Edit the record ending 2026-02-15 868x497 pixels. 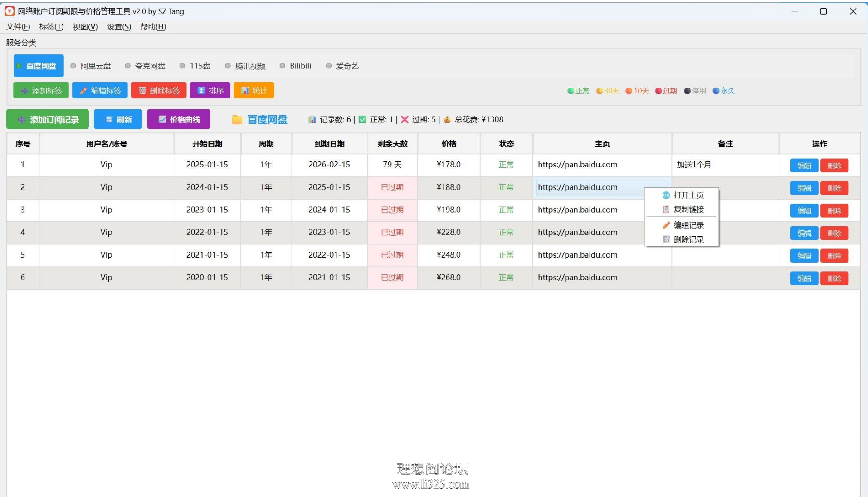pyautogui.click(x=805, y=165)
